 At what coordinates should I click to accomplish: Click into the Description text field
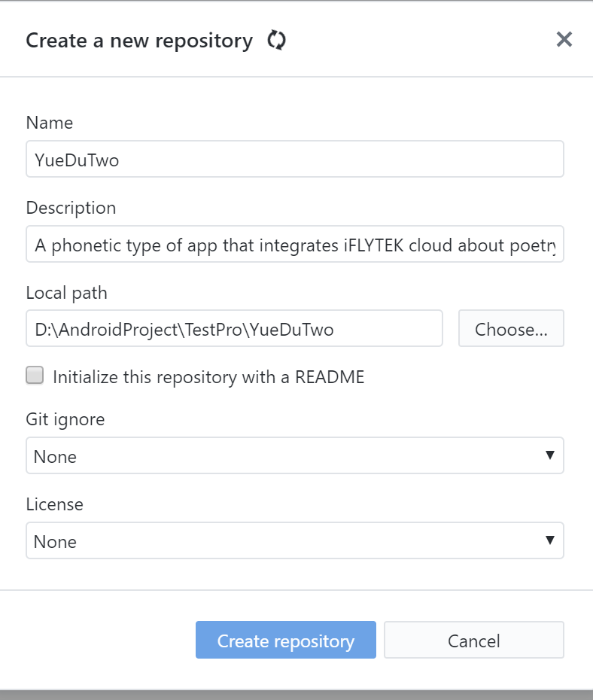[x=295, y=244]
